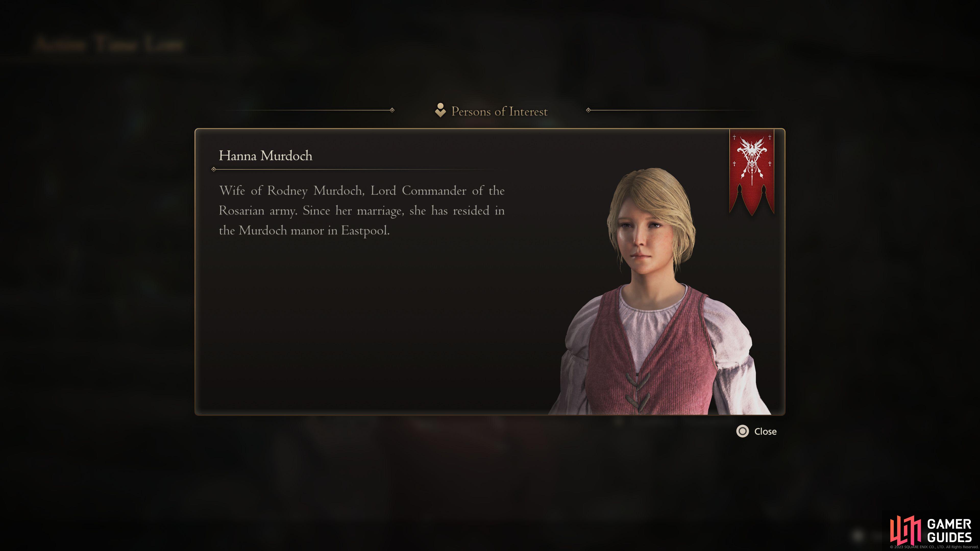Screen dimensions: 980x551
Task: Click the Square Enix copyright notice
Action: pos(934,547)
